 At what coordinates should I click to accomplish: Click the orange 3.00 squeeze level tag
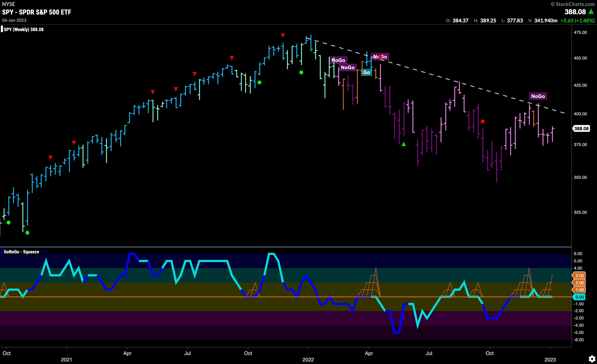coord(579,275)
